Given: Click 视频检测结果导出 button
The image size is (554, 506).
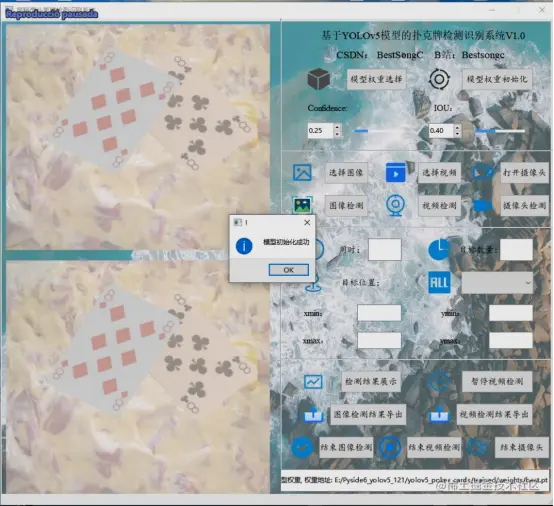Looking at the screenshot, I should (494, 414).
